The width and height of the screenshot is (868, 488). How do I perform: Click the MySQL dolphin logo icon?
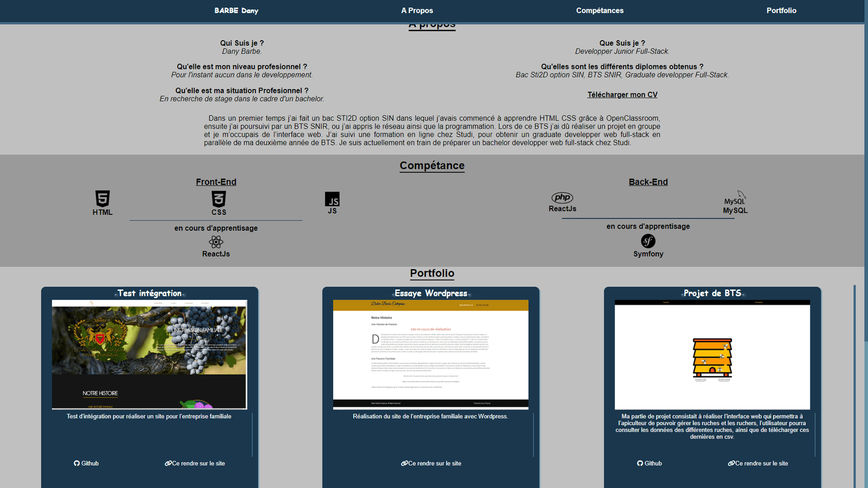[x=735, y=198]
